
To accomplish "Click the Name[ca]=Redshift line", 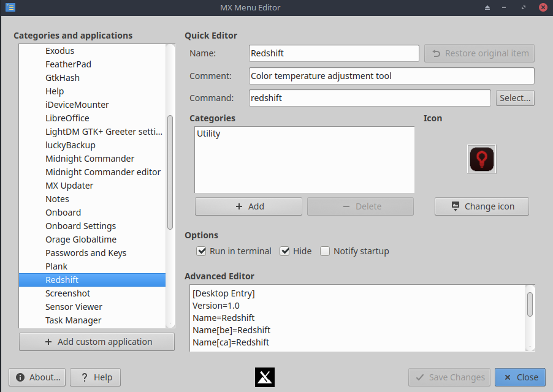I will [x=231, y=342].
